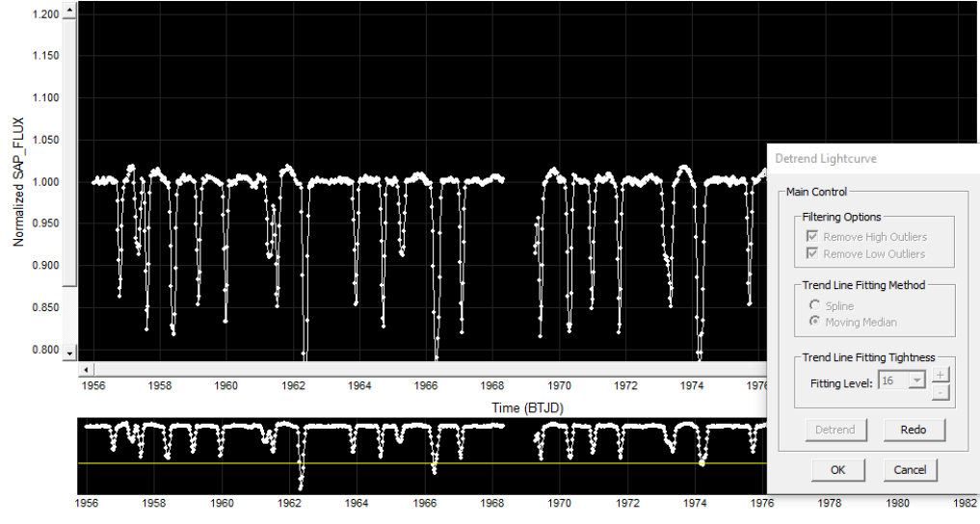Screen dimensions: 980x524
Task: Click the Normalized SAP_FLUX axis label
Action: pyautogui.click(x=18, y=182)
